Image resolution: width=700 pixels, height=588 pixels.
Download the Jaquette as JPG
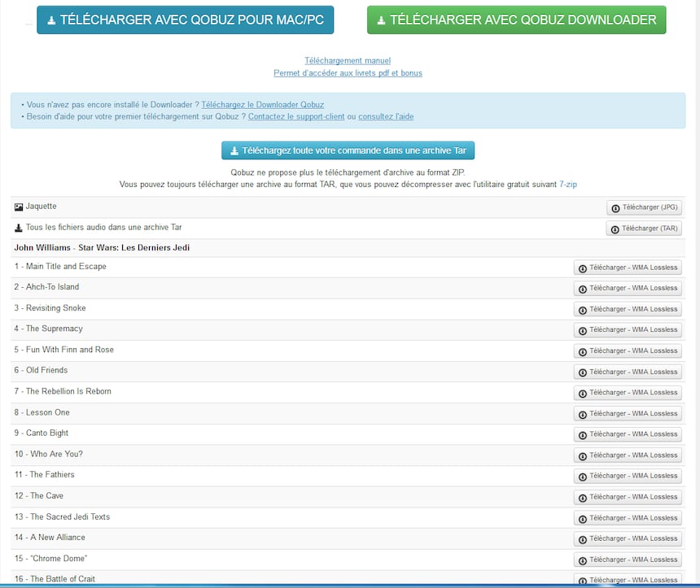point(644,207)
